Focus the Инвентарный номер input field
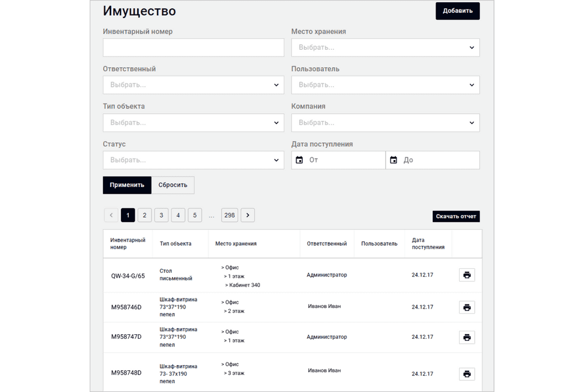The image size is (574, 392). (193, 48)
